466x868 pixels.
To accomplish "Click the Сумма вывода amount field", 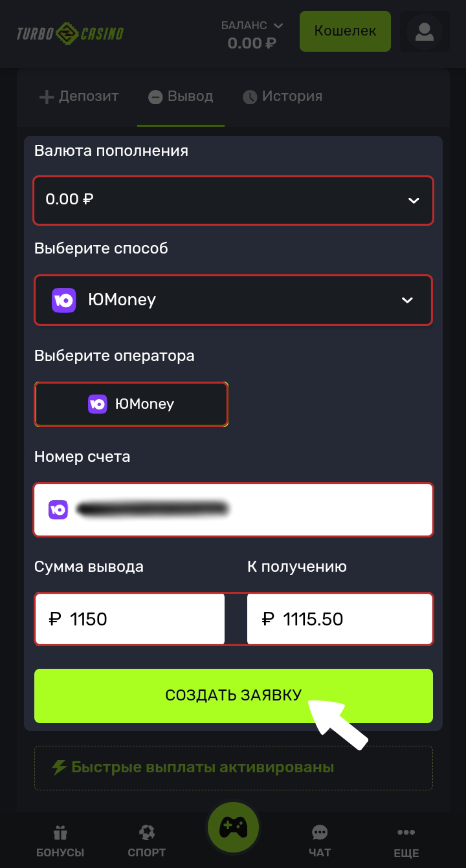I will 130,620.
